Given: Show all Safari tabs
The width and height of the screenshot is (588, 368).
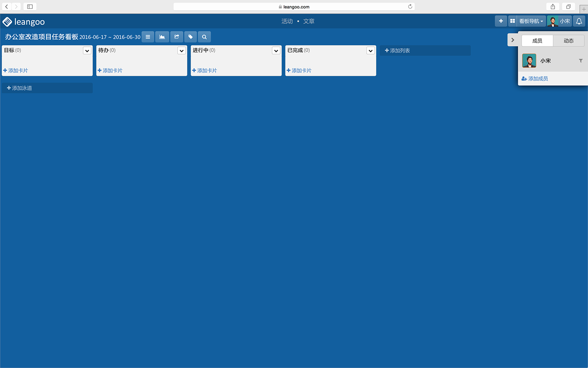Looking at the screenshot, I should point(569,7).
